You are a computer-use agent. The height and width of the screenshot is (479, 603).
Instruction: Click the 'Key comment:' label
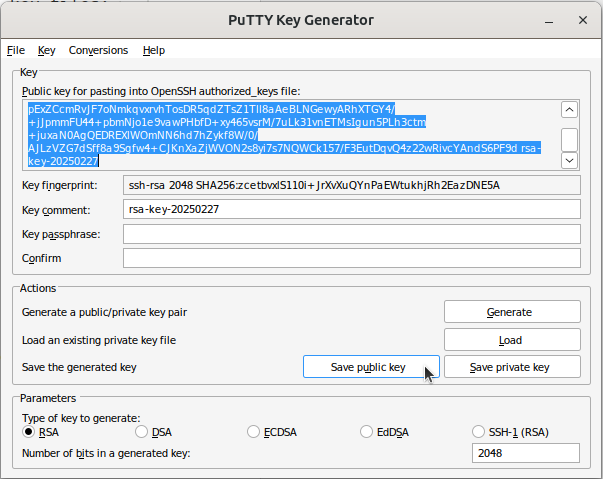point(56,210)
